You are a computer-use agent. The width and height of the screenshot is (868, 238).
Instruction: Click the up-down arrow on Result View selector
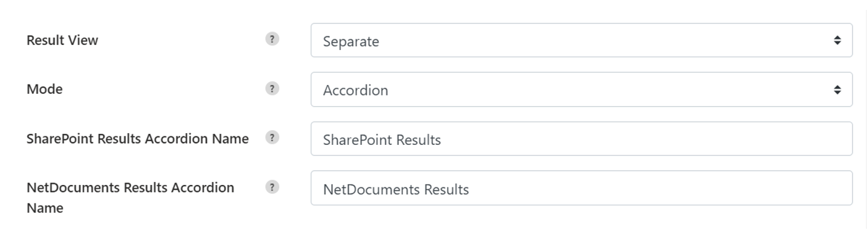click(x=837, y=41)
